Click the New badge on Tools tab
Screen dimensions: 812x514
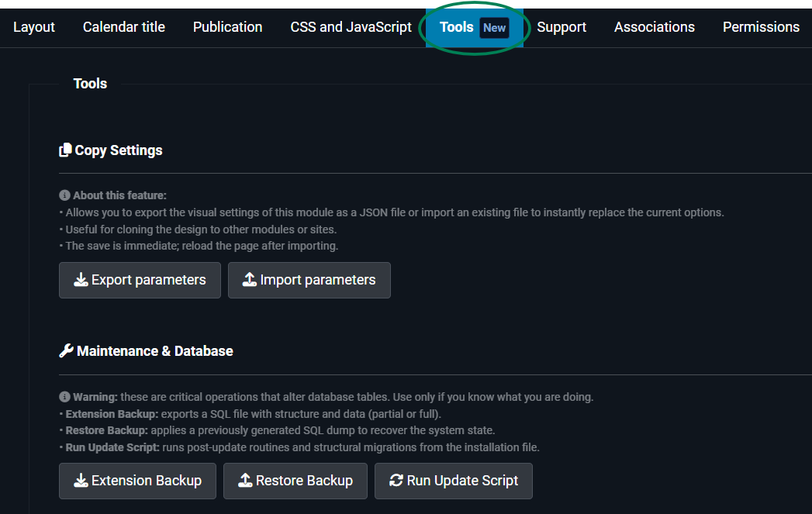tap(494, 28)
